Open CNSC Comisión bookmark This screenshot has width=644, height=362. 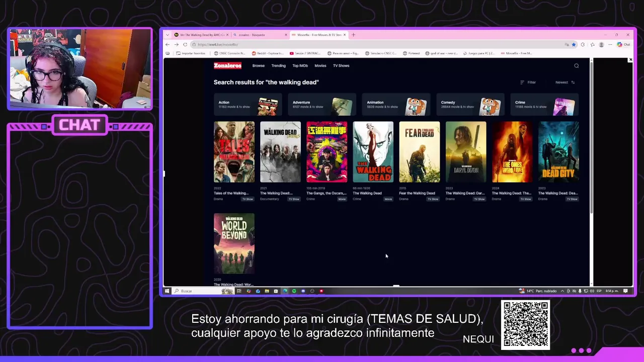point(230,53)
